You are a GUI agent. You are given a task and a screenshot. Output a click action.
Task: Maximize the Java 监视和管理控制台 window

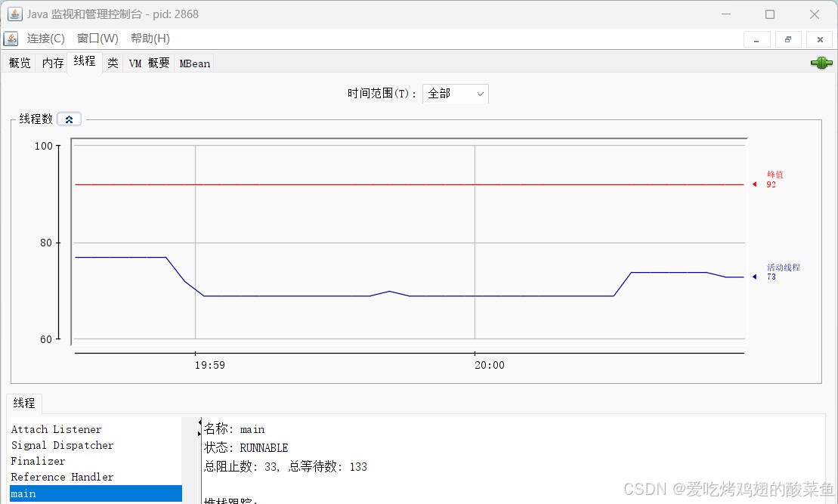769,14
